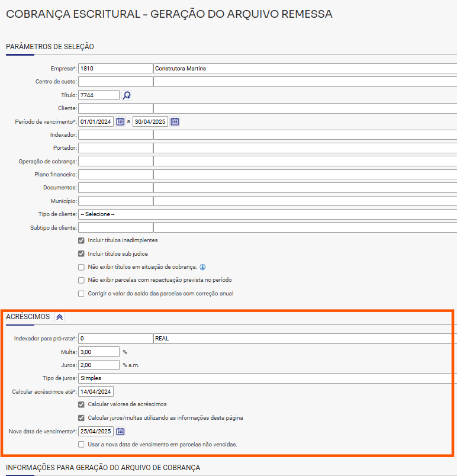Viewport: 457px width, 476px height.
Task: Click the Empresa code field 1810
Action: point(115,69)
